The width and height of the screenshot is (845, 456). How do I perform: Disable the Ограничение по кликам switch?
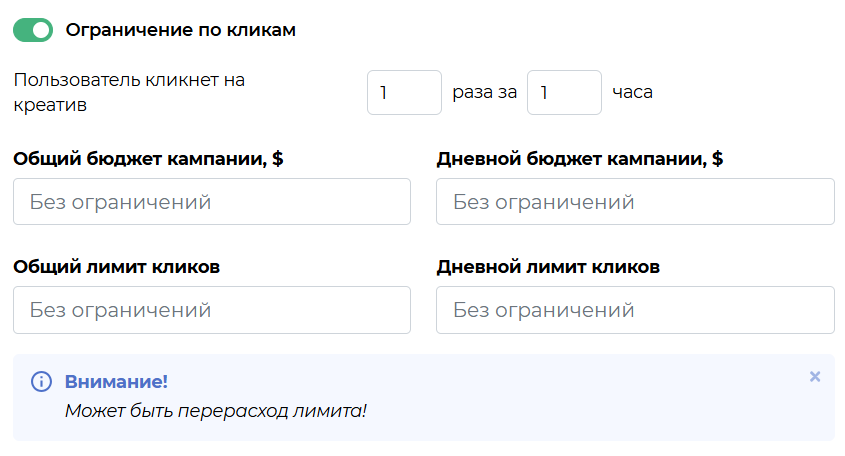point(33,30)
